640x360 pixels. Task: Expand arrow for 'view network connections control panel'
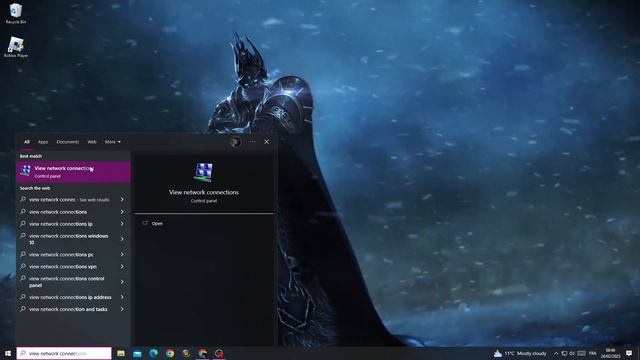[x=122, y=282]
